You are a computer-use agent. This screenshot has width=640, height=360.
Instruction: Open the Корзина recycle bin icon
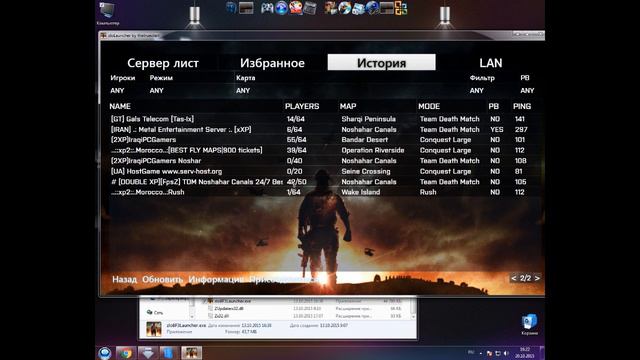[529, 324]
